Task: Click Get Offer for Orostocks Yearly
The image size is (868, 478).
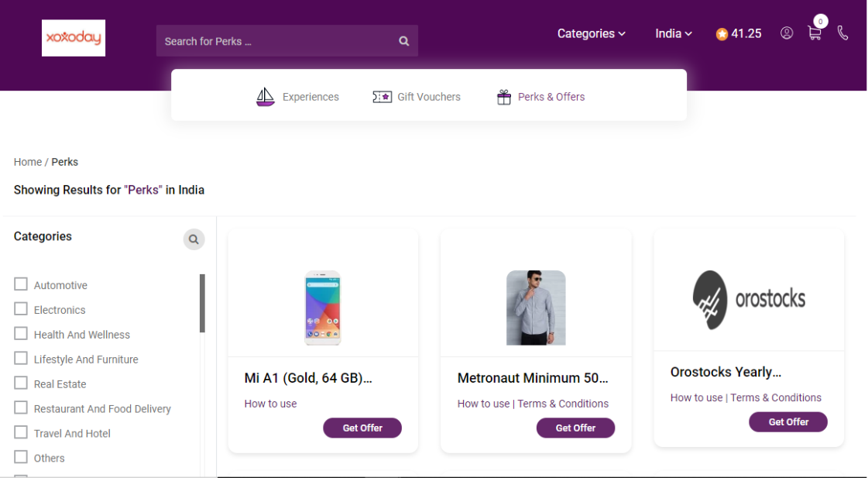Action: pos(788,421)
